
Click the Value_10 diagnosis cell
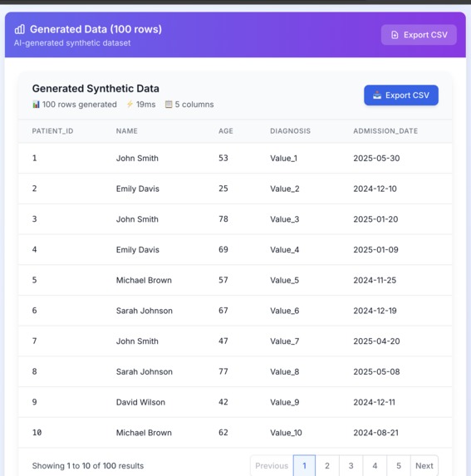tap(287, 433)
